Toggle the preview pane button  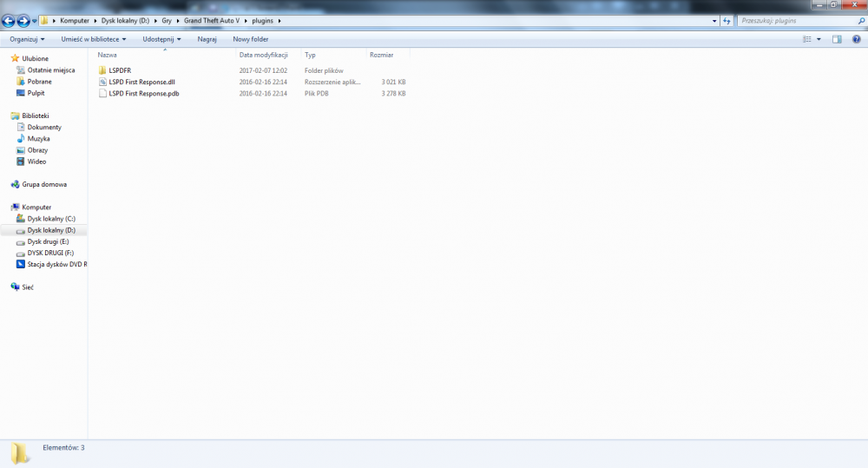(x=837, y=39)
